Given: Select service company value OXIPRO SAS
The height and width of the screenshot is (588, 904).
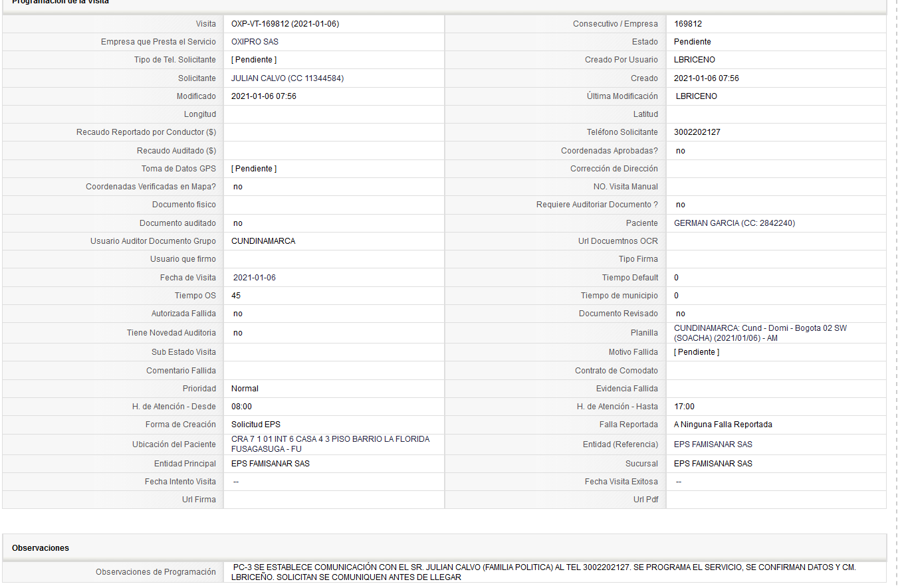Looking at the screenshot, I should pyautogui.click(x=255, y=42).
